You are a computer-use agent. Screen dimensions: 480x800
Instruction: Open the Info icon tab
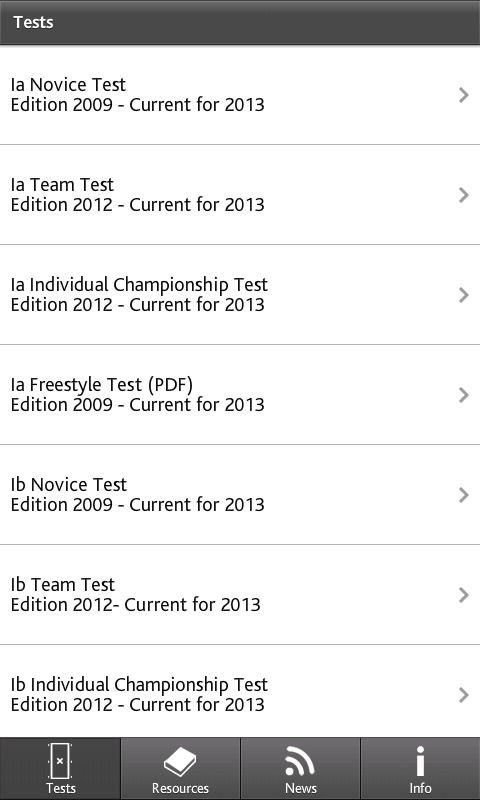420,761
